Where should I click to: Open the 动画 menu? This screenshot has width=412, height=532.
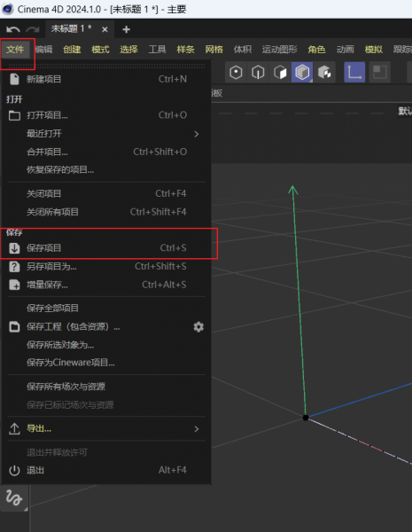point(346,50)
